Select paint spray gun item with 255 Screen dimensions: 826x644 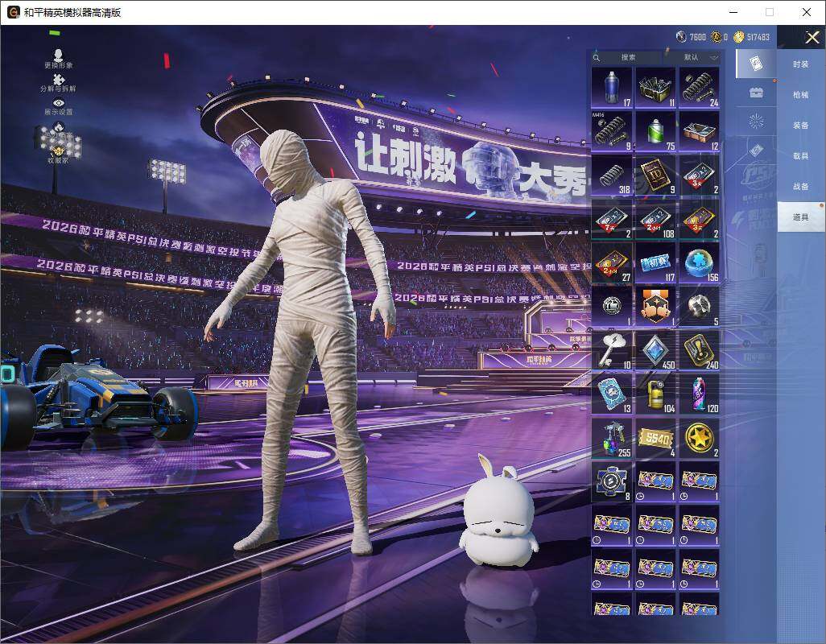612,438
